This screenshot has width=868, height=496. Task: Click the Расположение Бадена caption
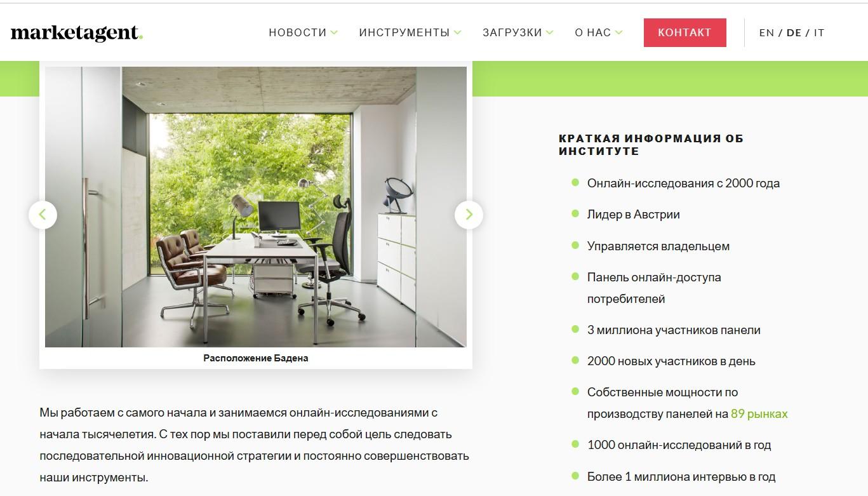pos(256,358)
